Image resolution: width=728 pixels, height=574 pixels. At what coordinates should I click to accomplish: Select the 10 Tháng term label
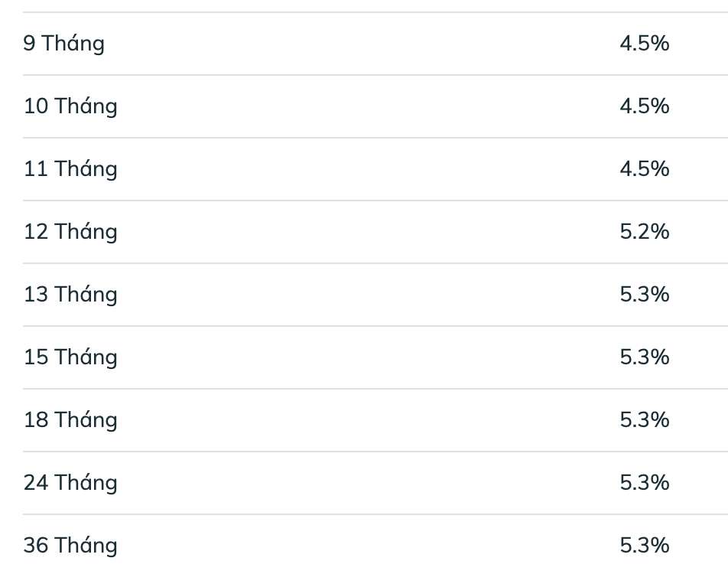tap(70, 106)
